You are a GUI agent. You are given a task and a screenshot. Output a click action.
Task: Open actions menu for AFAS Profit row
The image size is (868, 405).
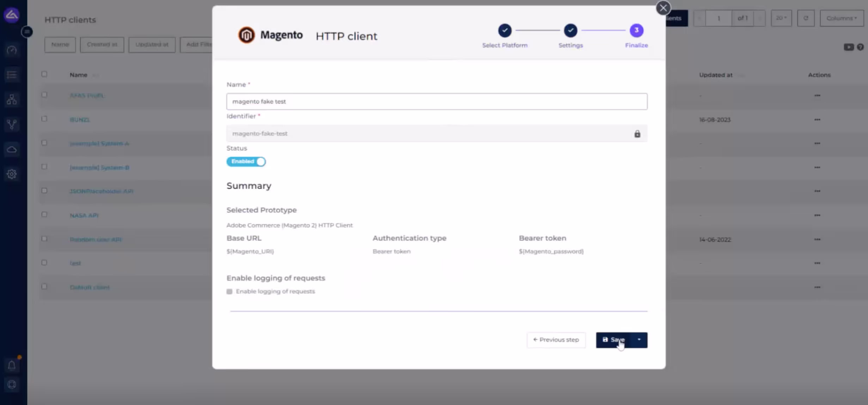click(x=817, y=95)
